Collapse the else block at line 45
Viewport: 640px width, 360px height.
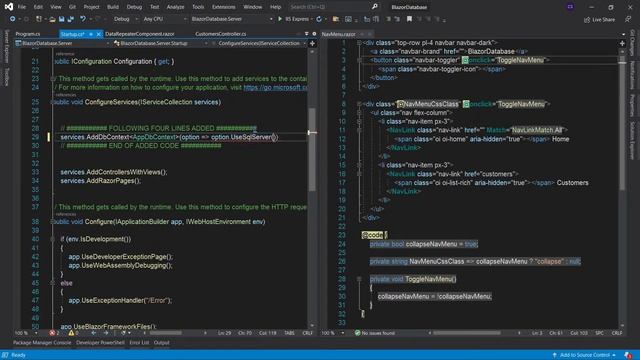52,283
